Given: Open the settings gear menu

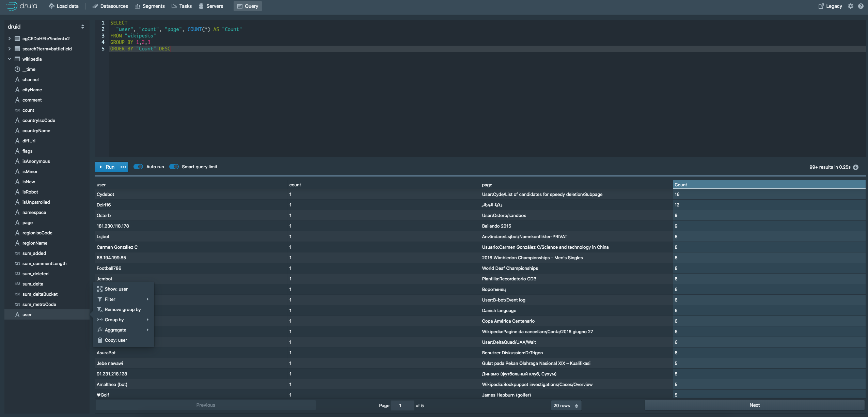Looking at the screenshot, I should pyautogui.click(x=851, y=6).
